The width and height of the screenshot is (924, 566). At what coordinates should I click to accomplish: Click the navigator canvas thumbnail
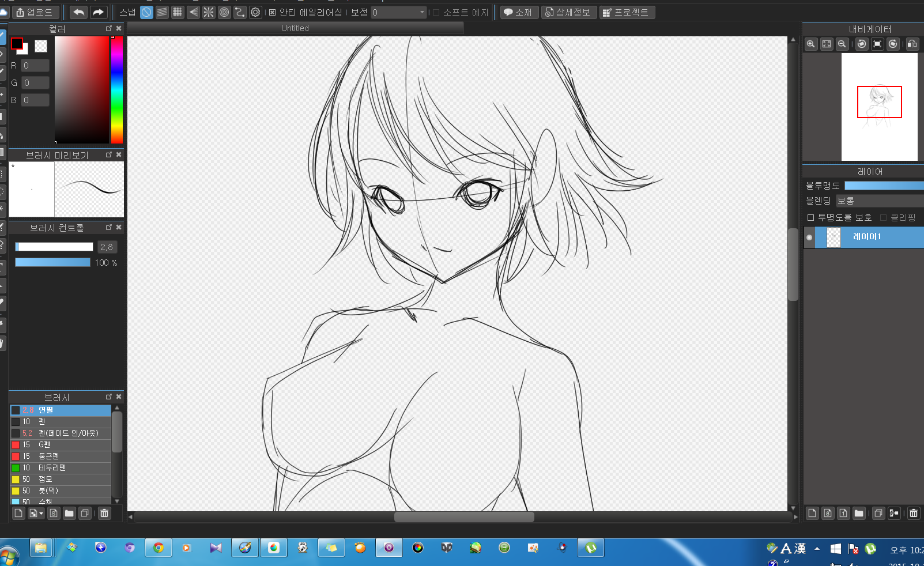click(879, 107)
